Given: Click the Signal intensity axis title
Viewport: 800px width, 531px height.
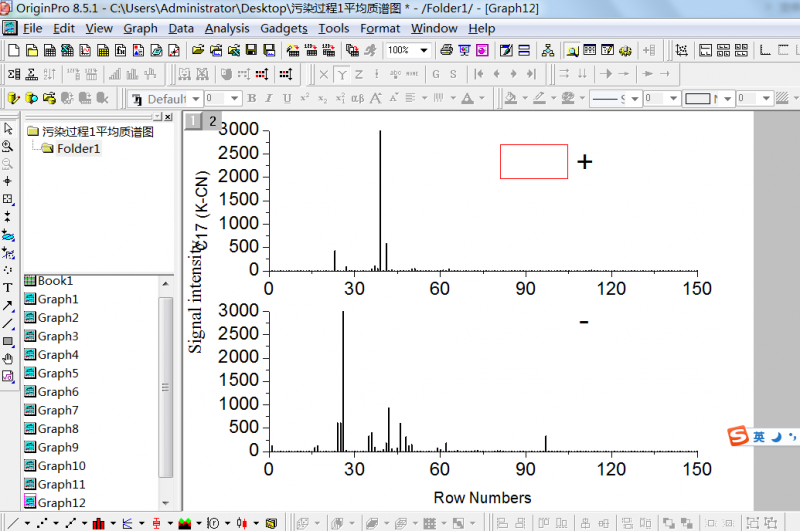Looking at the screenshot, I should (195, 299).
